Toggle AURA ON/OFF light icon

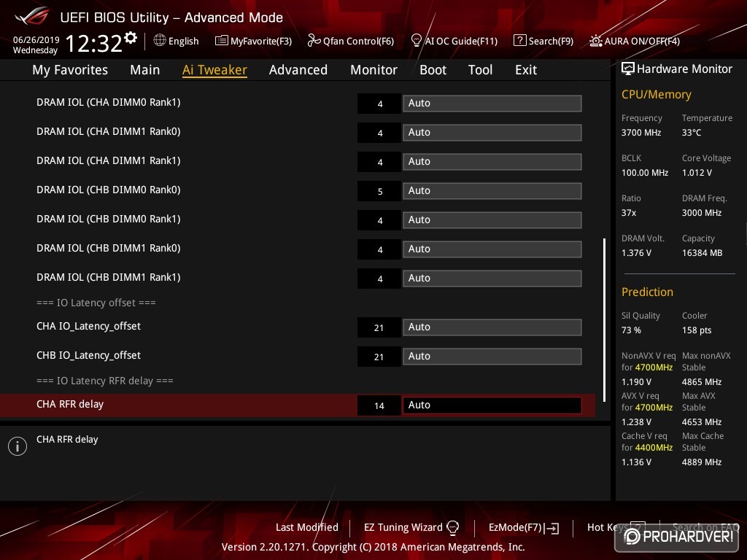[595, 41]
